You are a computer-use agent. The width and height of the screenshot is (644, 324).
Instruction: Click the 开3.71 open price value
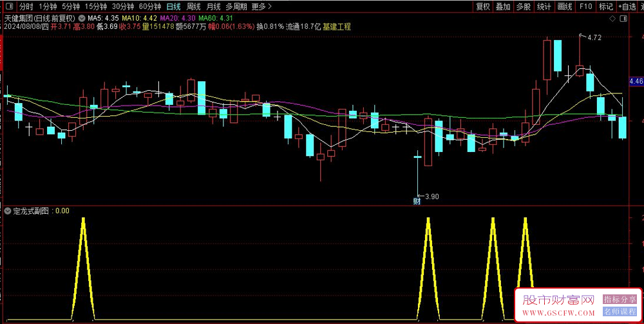coord(59,26)
